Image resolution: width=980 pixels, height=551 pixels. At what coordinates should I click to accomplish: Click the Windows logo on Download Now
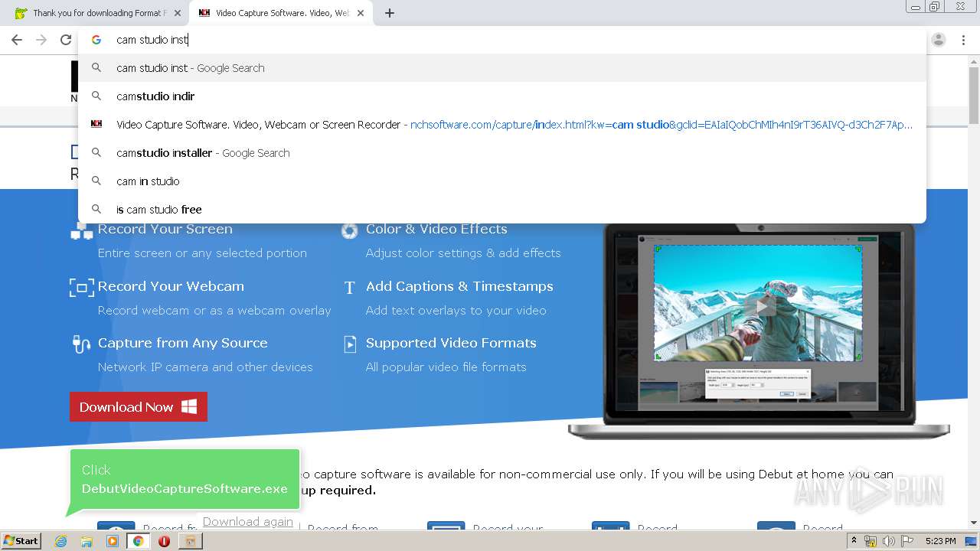pyautogui.click(x=189, y=406)
